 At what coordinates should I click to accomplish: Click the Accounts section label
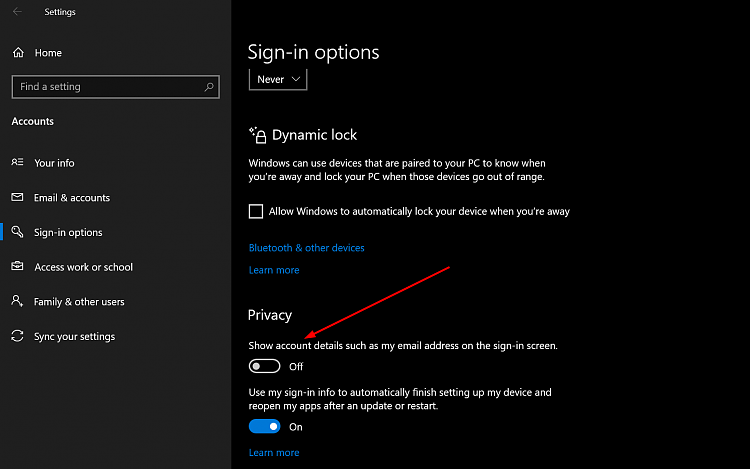tap(33, 121)
